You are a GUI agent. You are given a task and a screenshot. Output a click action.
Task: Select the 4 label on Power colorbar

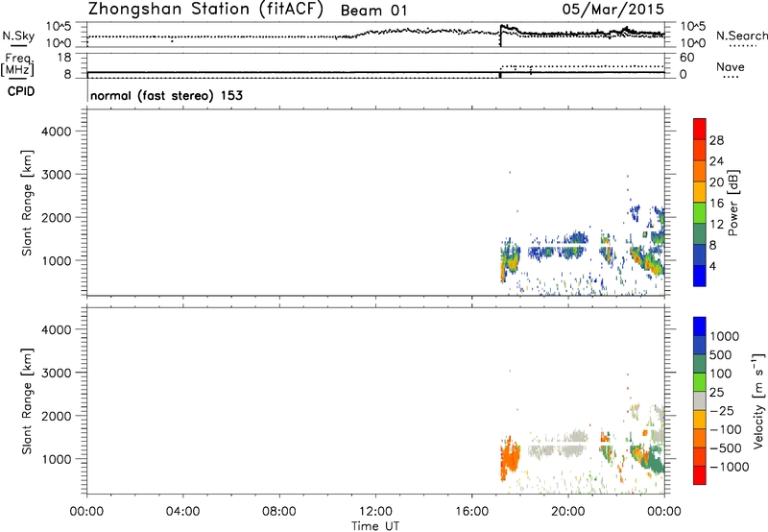pyautogui.click(x=712, y=267)
